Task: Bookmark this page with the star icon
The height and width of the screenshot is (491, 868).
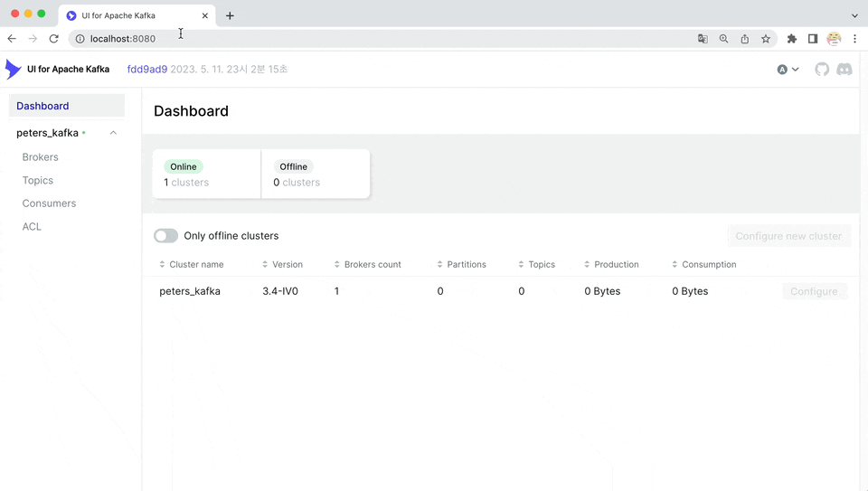Action: 766,39
